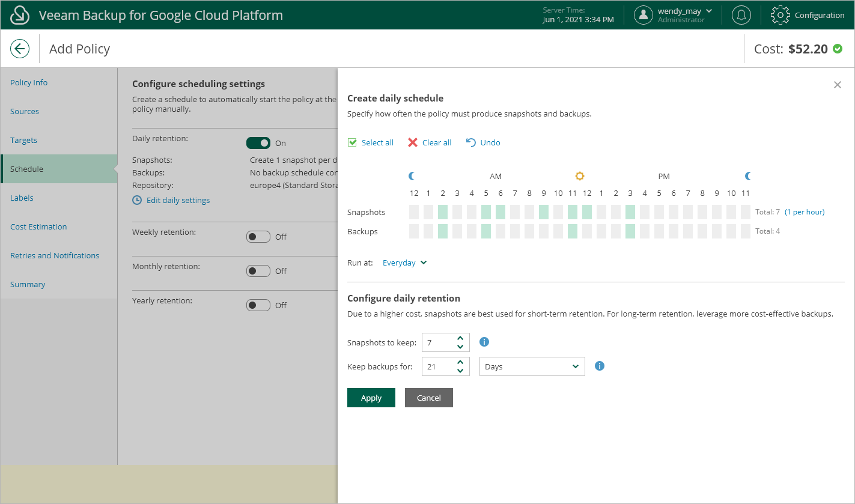This screenshot has height=504, width=855.
Task: Select the Schedule step
Action: click(x=59, y=169)
